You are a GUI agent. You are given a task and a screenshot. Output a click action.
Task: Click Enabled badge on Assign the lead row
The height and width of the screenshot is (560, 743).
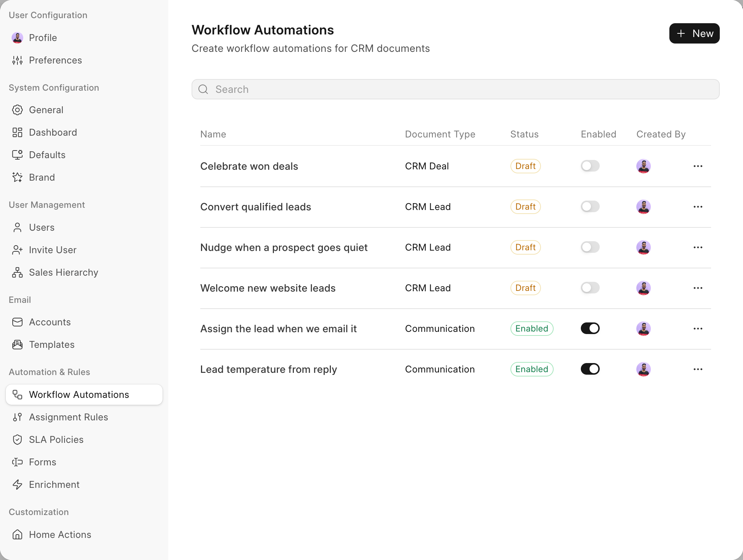532,329
